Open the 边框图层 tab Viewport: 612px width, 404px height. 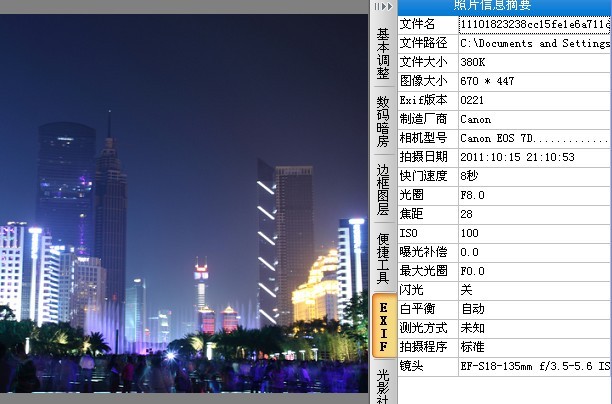point(383,189)
